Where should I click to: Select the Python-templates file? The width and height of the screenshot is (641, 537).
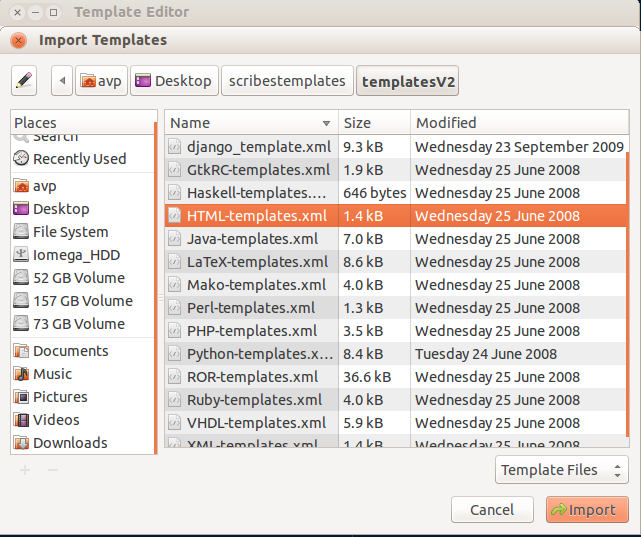point(395,354)
